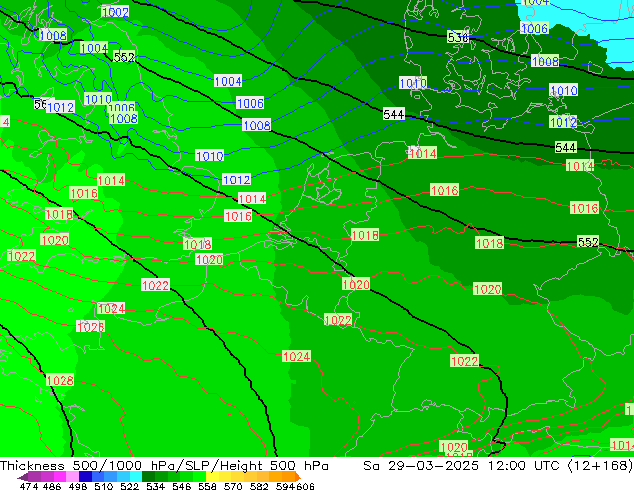Click the legend value 558

click(x=207, y=486)
